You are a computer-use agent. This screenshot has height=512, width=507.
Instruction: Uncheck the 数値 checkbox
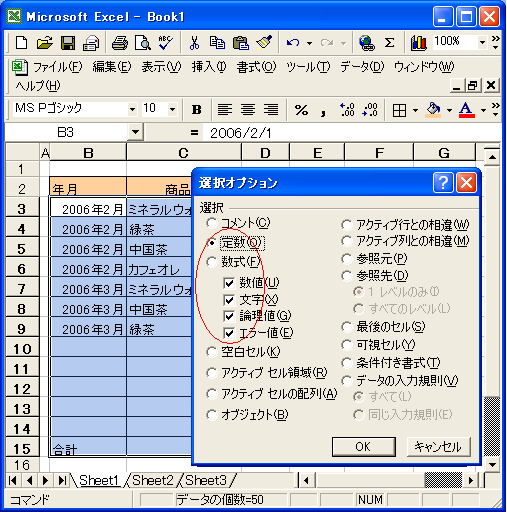pyautogui.click(x=229, y=283)
